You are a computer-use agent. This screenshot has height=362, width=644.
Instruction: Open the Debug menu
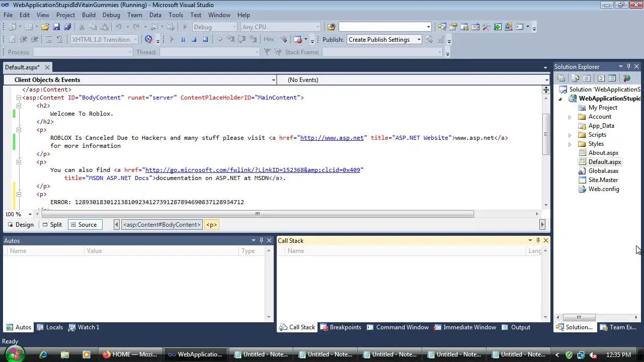click(111, 15)
